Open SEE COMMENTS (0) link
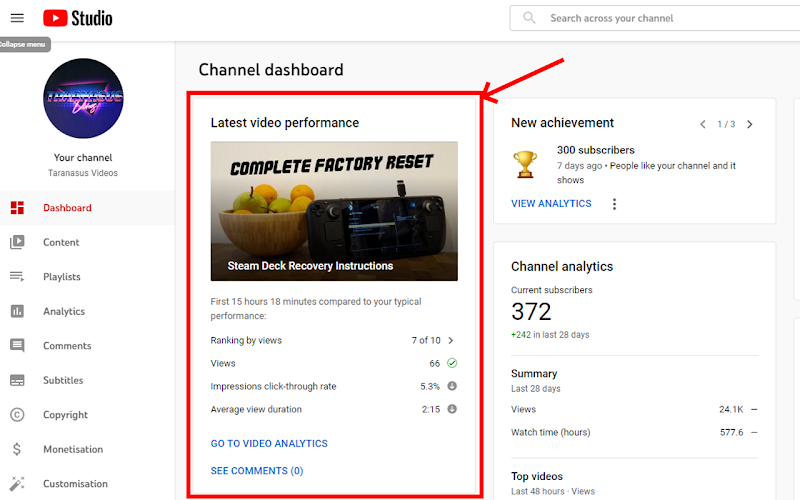This screenshot has height=500, width=800. point(257,470)
